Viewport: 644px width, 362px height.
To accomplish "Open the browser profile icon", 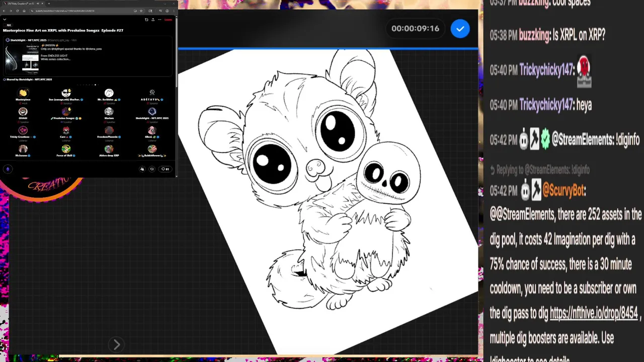I will coord(167,11).
